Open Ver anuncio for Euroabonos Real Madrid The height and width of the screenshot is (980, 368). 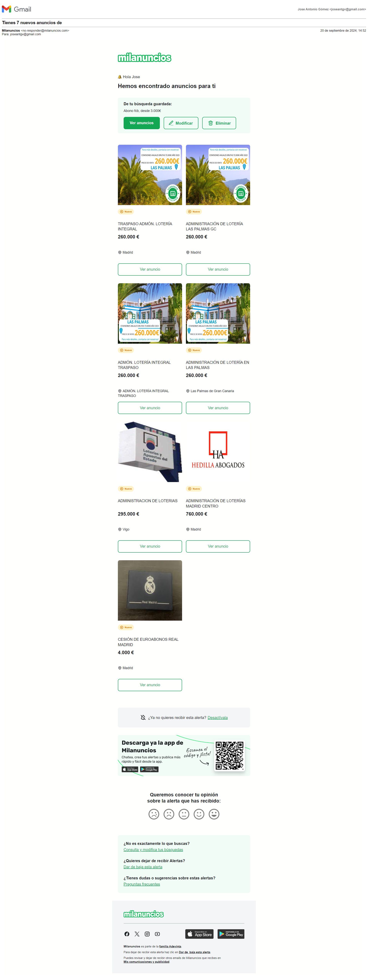tap(150, 684)
